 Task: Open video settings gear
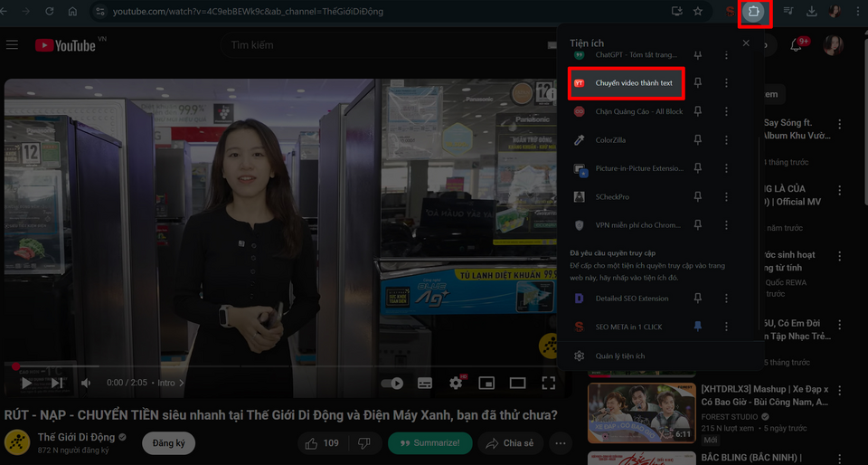[x=456, y=383]
